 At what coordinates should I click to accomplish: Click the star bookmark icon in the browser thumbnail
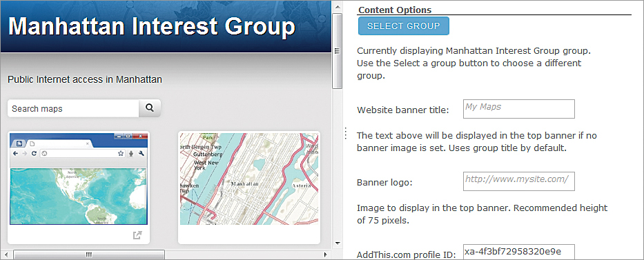[x=121, y=154]
